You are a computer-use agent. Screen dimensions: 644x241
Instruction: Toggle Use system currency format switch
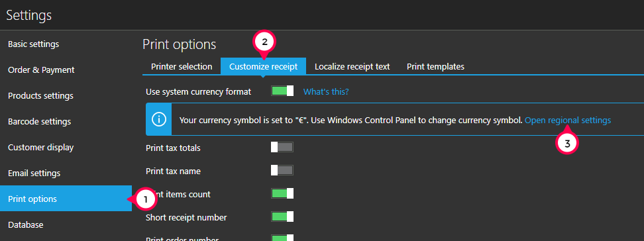coord(282,91)
